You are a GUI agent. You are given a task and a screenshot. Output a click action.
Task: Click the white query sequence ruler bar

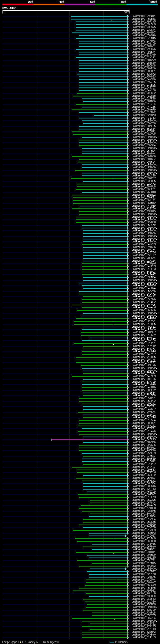pos(66,10)
